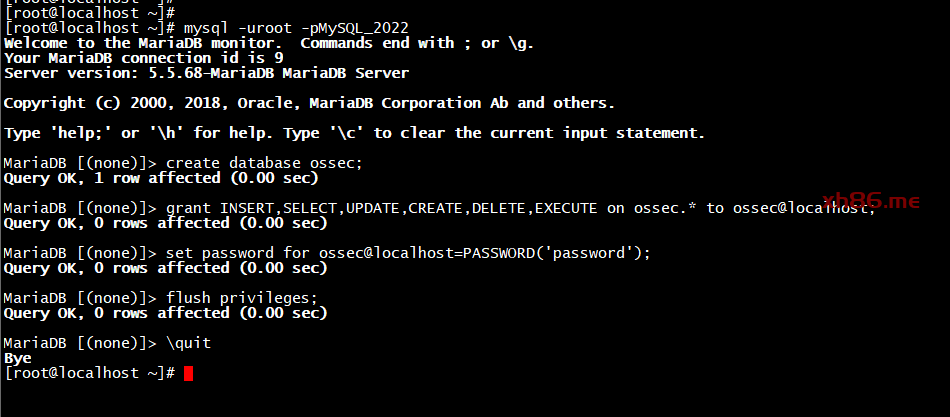Click the 'MariaDB [(none)]>' prompt before \quit

click(80, 343)
